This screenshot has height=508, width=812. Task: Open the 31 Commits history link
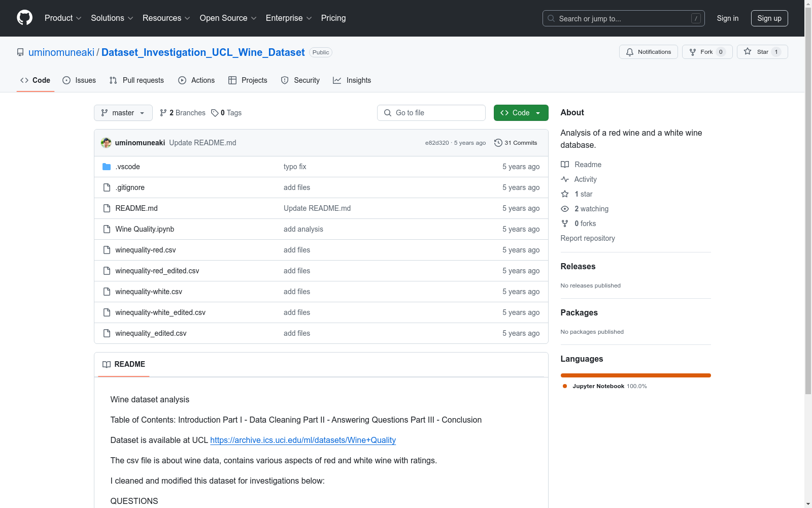(x=516, y=143)
